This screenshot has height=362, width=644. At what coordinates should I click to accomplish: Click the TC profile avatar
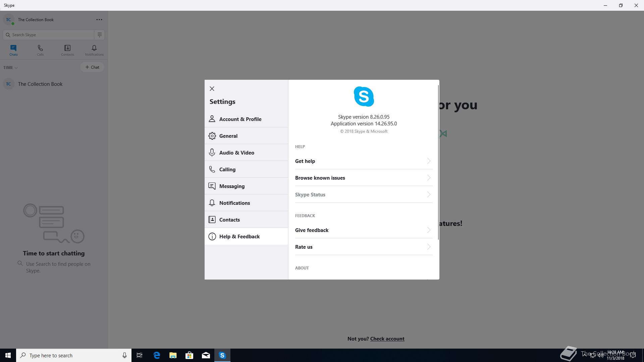[x=8, y=20]
